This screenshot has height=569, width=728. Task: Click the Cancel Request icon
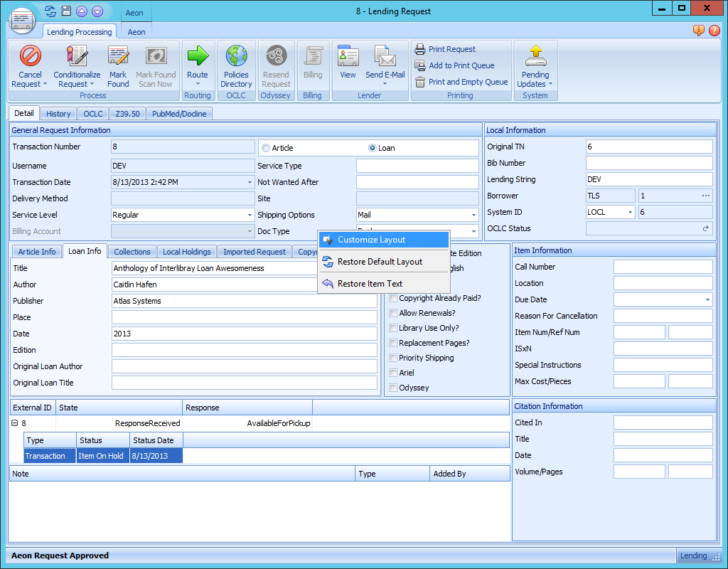click(x=30, y=57)
